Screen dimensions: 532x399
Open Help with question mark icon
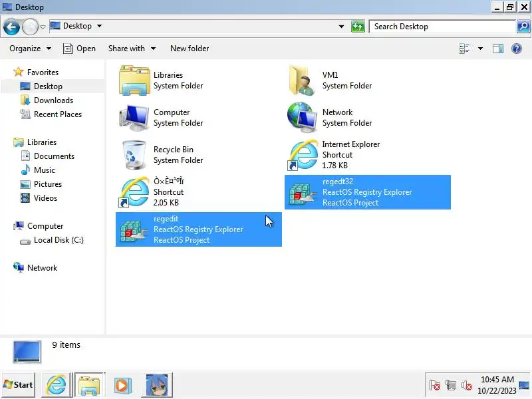[517, 49]
